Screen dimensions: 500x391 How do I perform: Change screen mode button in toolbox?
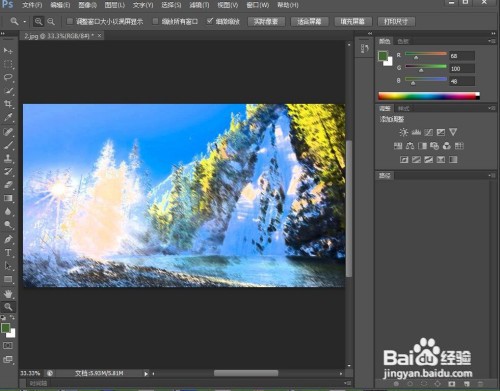click(x=8, y=360)
